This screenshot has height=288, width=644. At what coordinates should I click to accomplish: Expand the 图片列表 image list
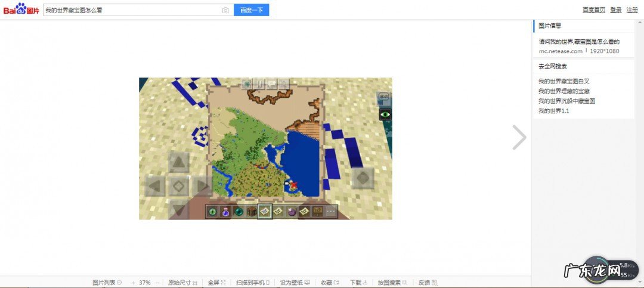tap(107, 283)
